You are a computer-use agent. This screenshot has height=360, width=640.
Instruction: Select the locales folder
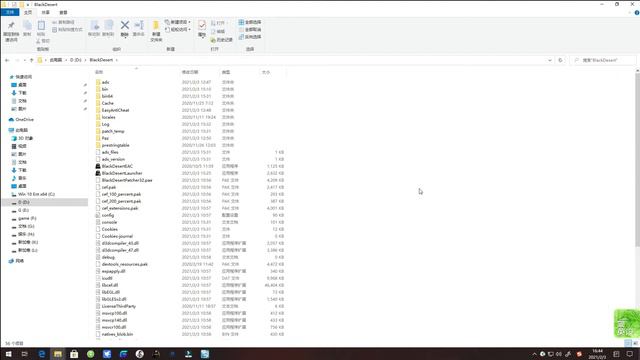109,117
